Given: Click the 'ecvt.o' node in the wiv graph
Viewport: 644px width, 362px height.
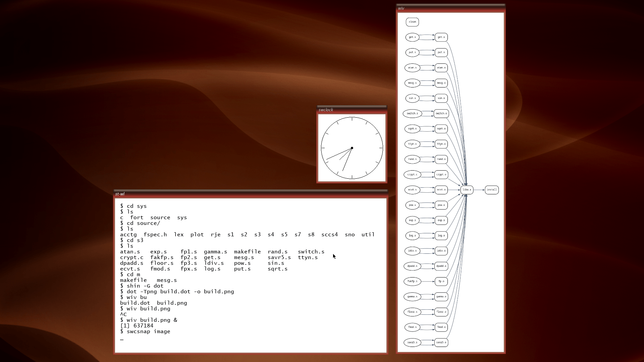Looking at the screenshot, I should pyautogui.click(x=441, y=190).
